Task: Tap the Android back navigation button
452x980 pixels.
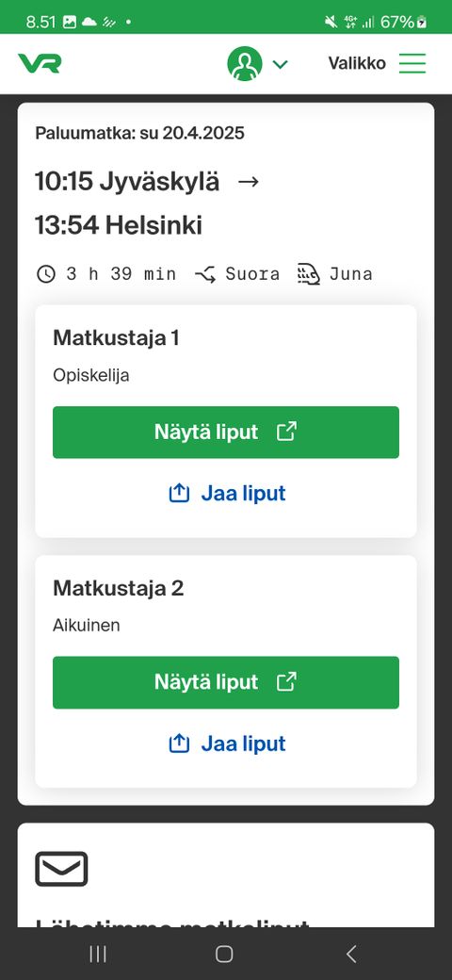Action: click(x=351, y=954)
